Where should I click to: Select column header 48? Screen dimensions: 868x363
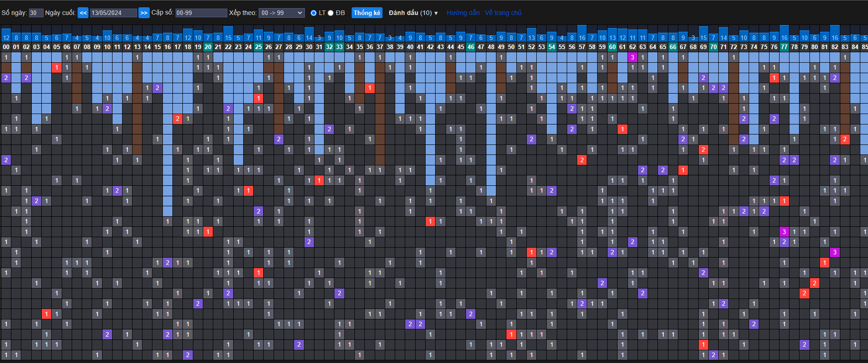[x=491, y=47]
